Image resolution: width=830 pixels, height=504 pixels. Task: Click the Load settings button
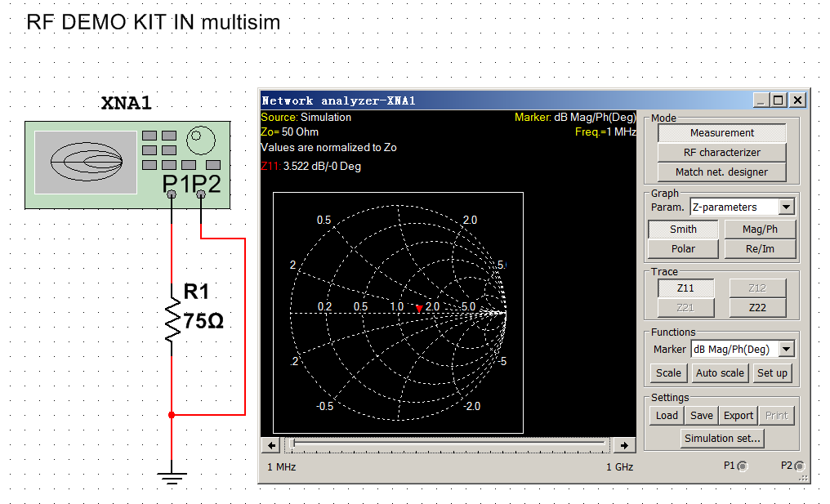pos(667,416)
